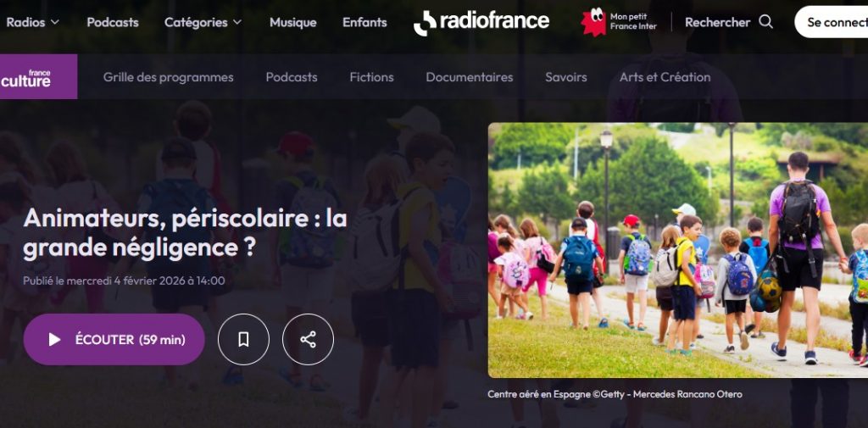Viewport: 868px width, 428px height.
Task: Open the Arts et Création tab
Action: (665, 77)
